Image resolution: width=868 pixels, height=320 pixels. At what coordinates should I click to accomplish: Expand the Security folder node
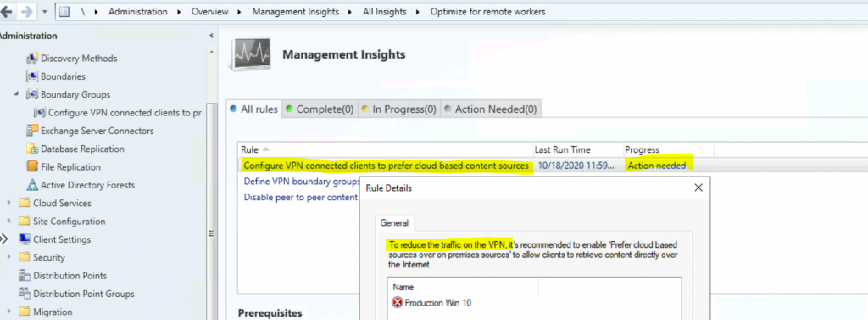[x=8, y=257]
